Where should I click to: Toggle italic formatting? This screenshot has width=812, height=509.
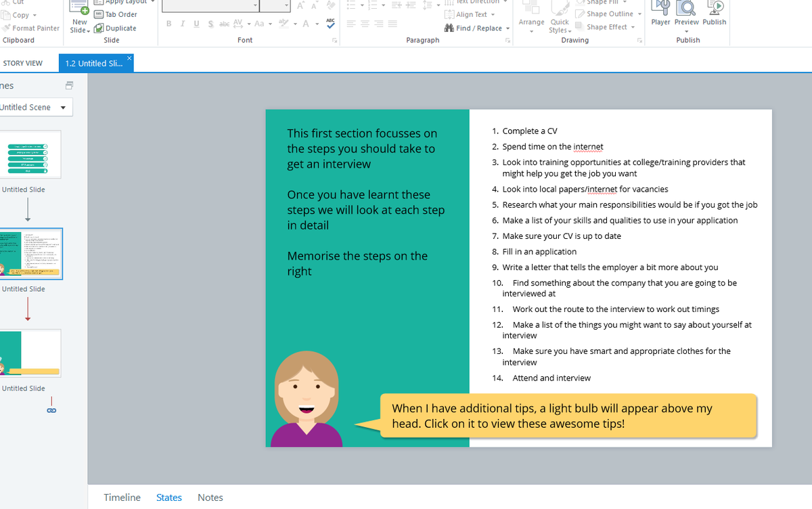(183, 24)
